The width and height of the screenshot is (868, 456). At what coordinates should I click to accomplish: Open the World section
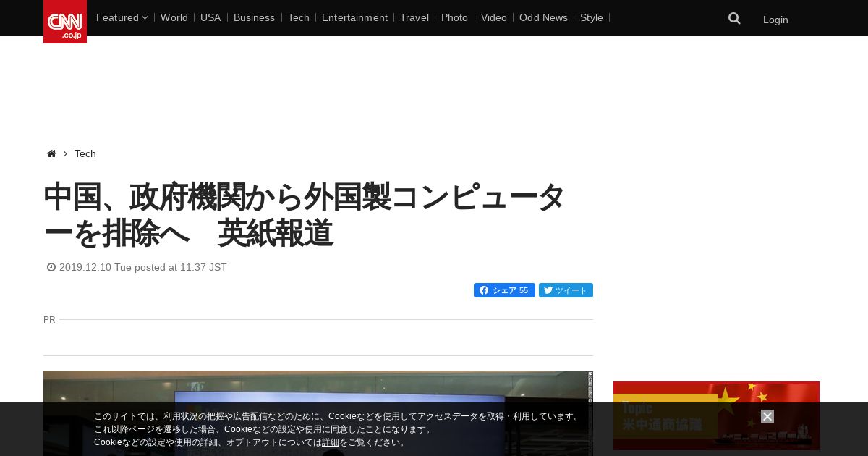pyautogui.click(x=174, y=17)
